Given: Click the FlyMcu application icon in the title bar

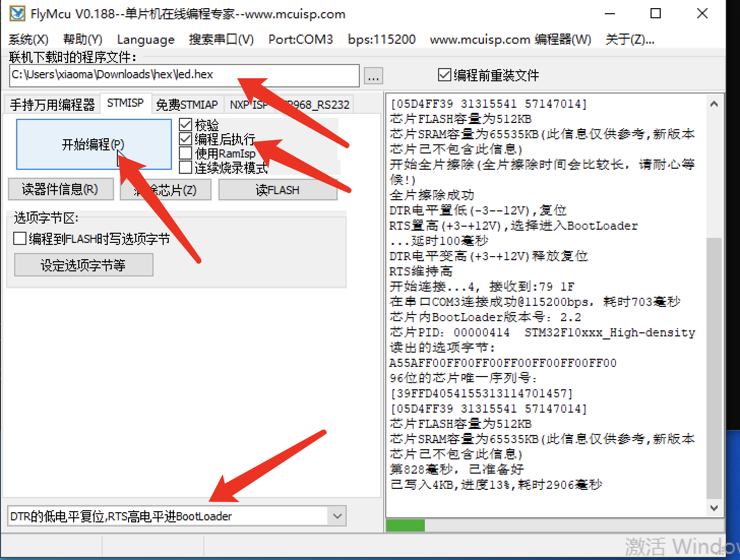Looking at the screenshot, I should point(17,14).
